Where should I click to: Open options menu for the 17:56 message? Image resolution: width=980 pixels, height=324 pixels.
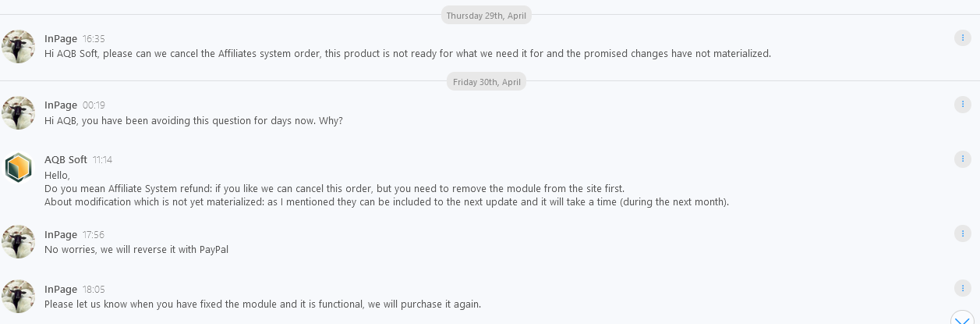click(x=962, y=233)
